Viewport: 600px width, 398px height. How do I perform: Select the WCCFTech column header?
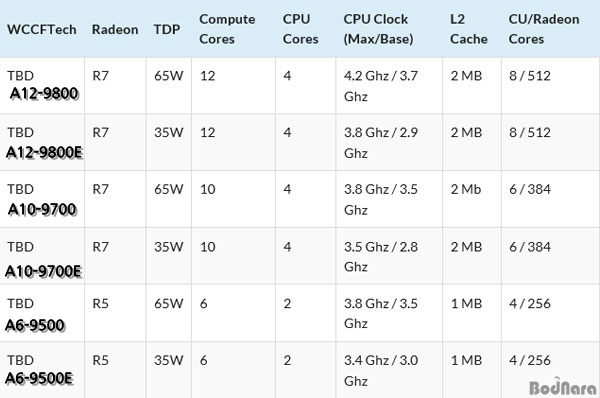click(42, 29)
